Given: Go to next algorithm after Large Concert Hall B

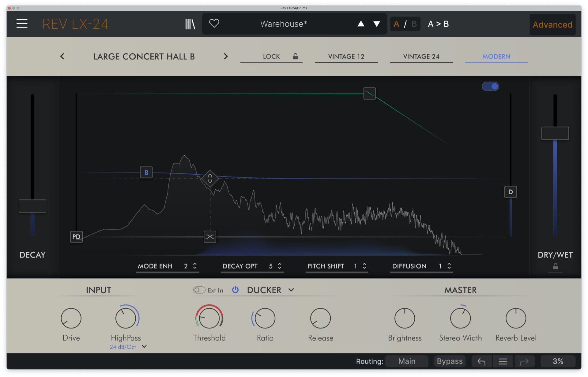Looking at the screenshot, I should 226,56.
